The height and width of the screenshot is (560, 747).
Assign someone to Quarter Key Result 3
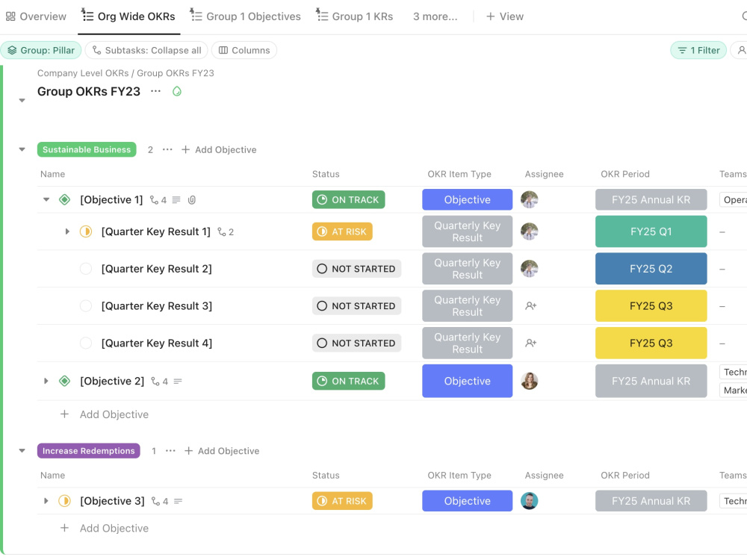(530, 305)
